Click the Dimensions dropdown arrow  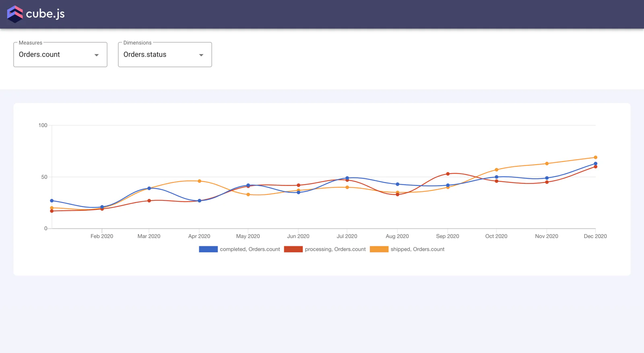201,55
